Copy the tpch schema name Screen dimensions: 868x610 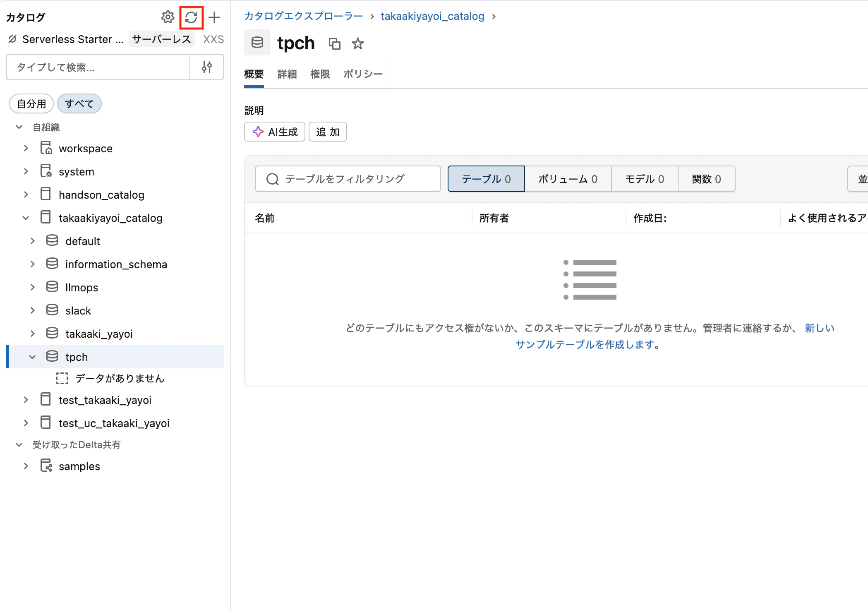pyautogui.click(x=334, y=43)
